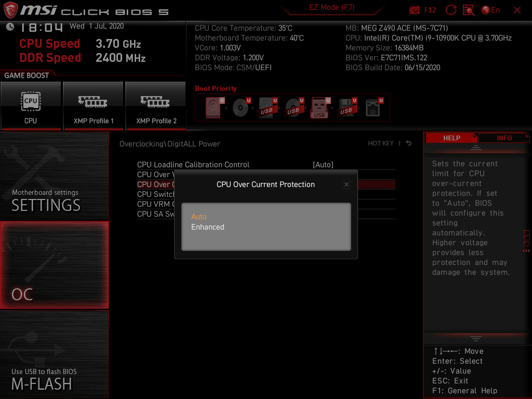Switch to the INFO tab

click(504, 138)
